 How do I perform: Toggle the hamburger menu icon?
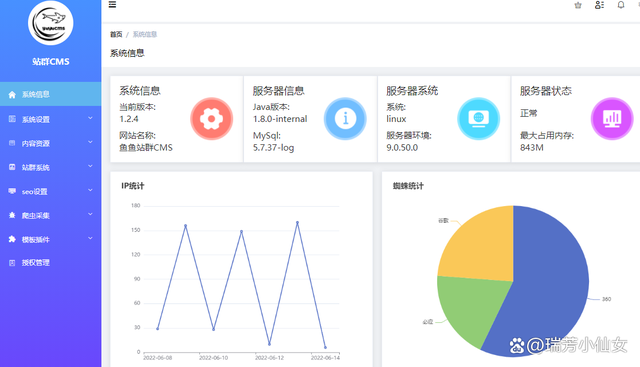pos(112,4)
